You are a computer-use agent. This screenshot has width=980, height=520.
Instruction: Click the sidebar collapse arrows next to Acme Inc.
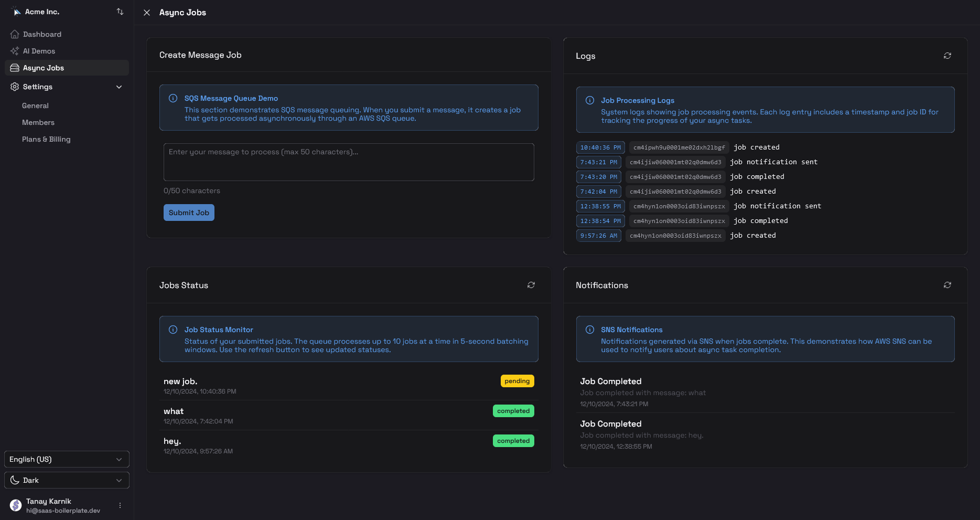pos(120,11)
